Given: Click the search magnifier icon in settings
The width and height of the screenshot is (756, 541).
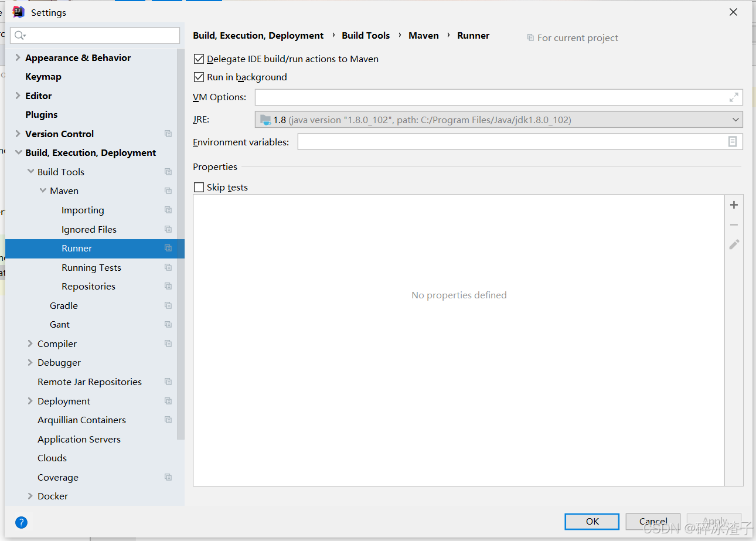Looking at the screenshot, I should point(19,36).
